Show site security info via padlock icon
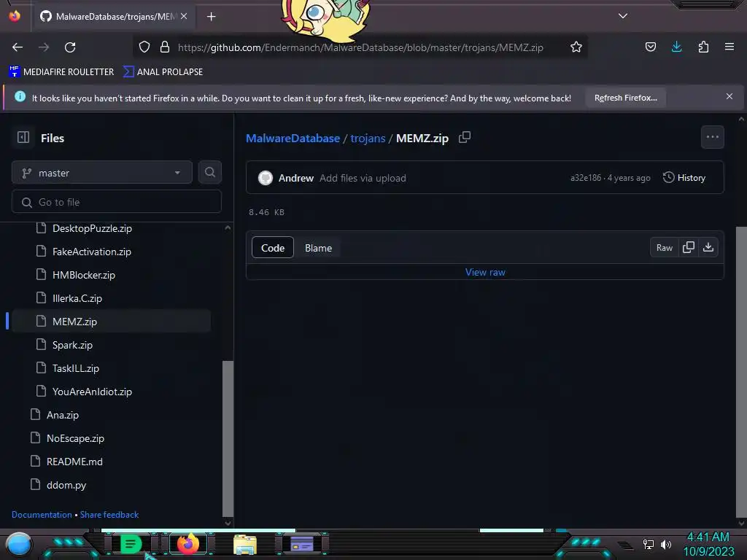This screenshot has width=747, height=560. pyautogui.click(x=165, y=47)
